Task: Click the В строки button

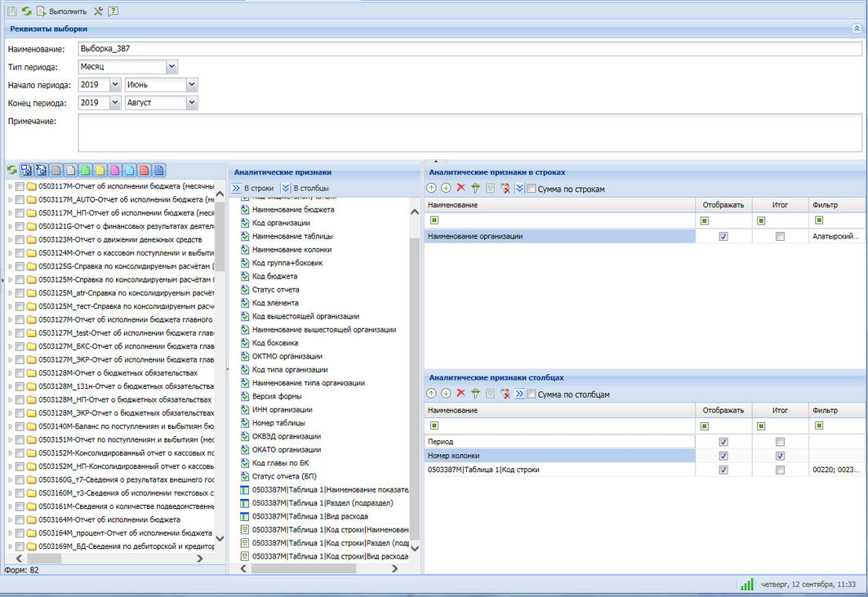Action: (x=253, y=189)
